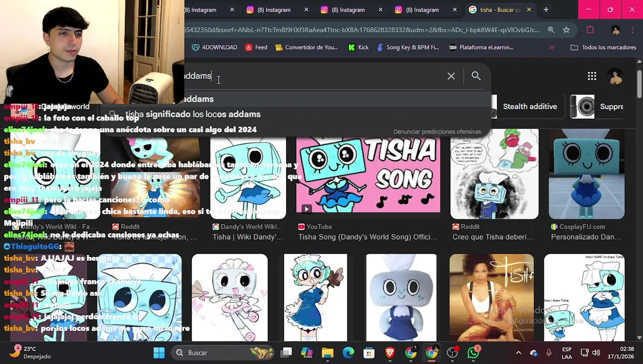
Task: Open Song Key & BPM Fi... bookmark
Action: (x=407, y=47)
